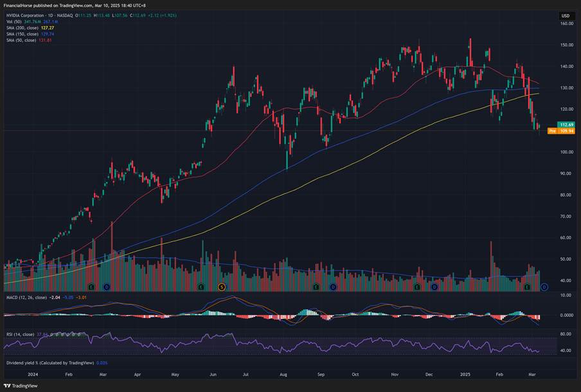The height and width of the screenshot is (392, 581).
Task: Click the Apr label on time axis
Action: [x=138, y=375]
